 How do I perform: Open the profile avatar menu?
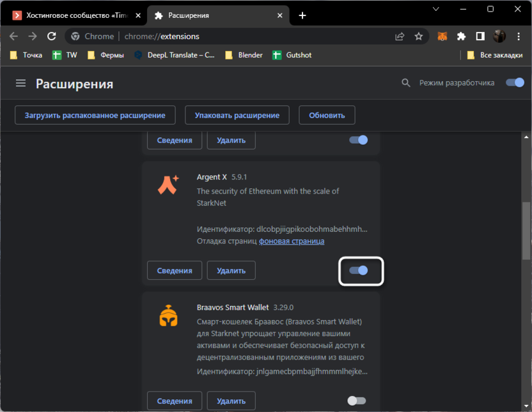(x=499, y=36)
